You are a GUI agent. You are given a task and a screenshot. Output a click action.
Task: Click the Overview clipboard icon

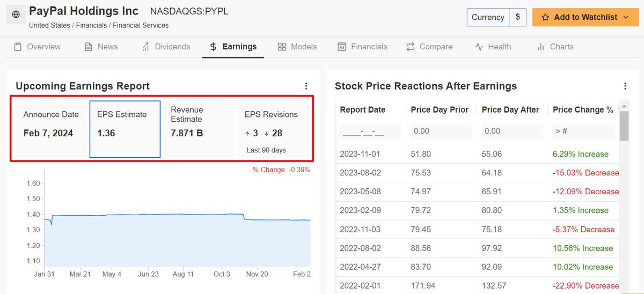(x=18, y=47)
